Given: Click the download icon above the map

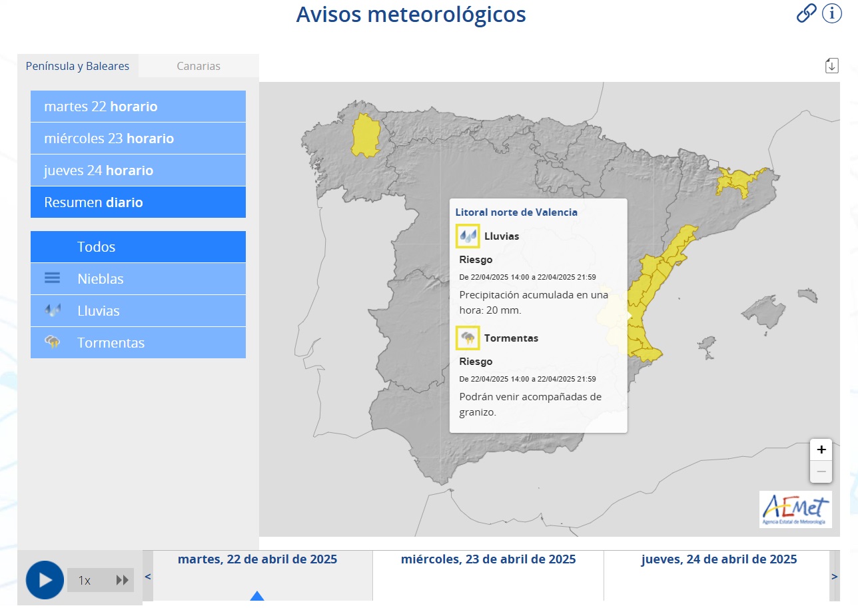Looking at the screenshot, I should coord(831,65).
